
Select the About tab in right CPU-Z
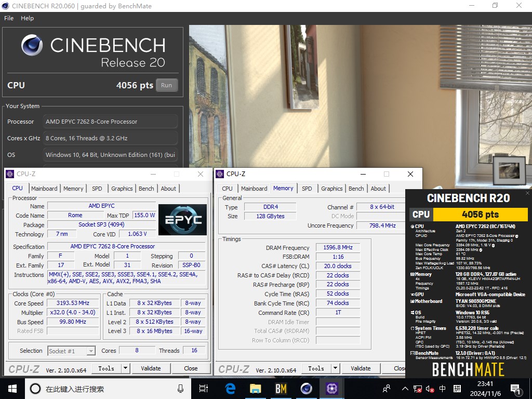pyautogui.click(x=378, y=189)
